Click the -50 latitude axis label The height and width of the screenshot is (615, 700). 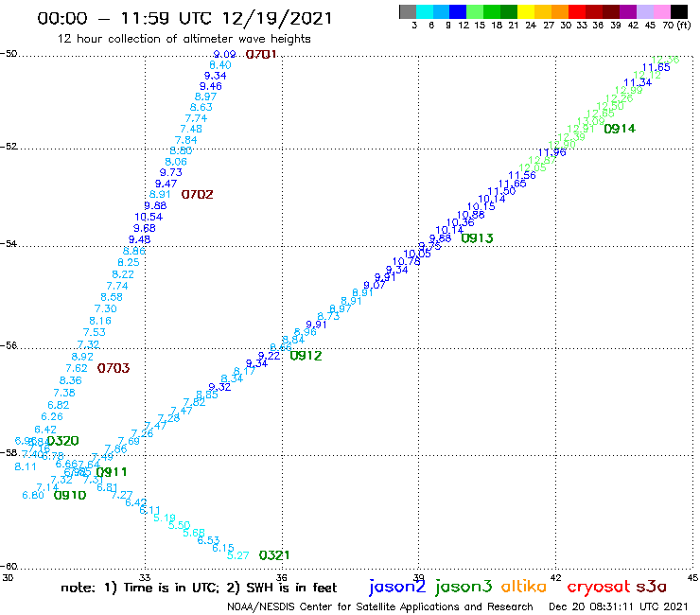click(9, 54)
